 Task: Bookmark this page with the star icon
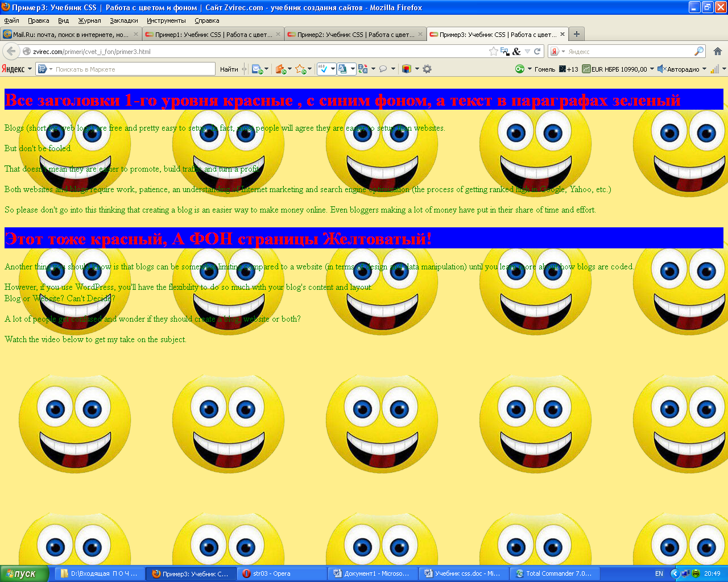tap(493, 51)
